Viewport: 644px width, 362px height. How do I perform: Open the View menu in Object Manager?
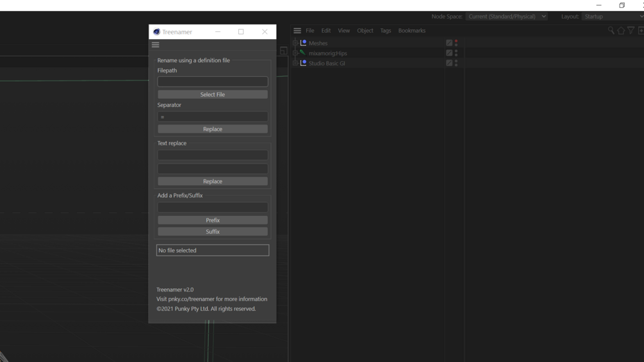(x=343, y=31)
